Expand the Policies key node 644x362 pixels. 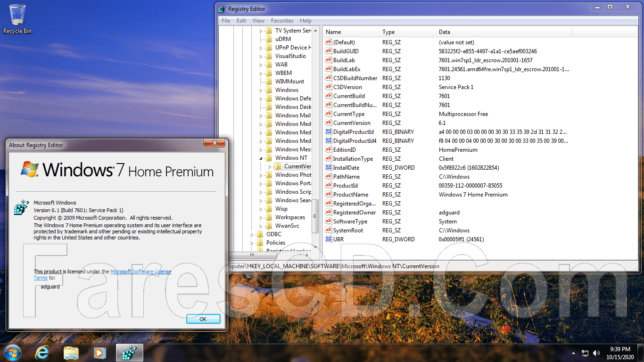[x=252, y=243]
